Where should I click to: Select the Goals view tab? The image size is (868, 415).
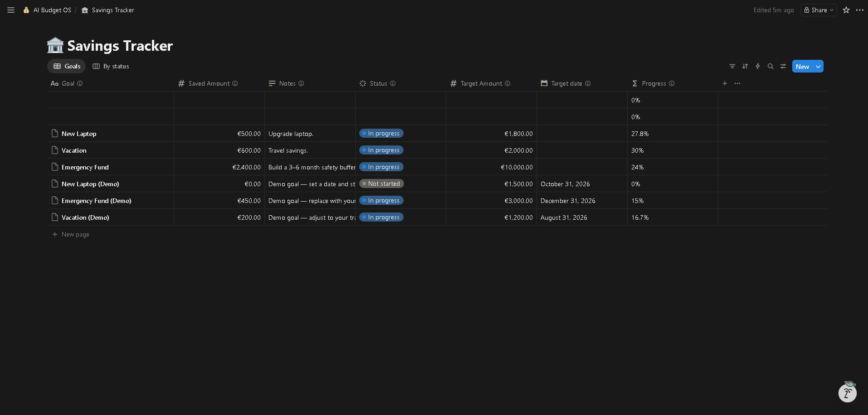tap(67, 66)
